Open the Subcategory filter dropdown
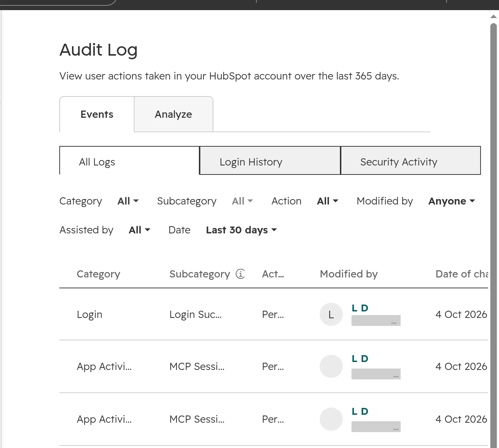Screen dimensions: 499x448 (242, 201)
